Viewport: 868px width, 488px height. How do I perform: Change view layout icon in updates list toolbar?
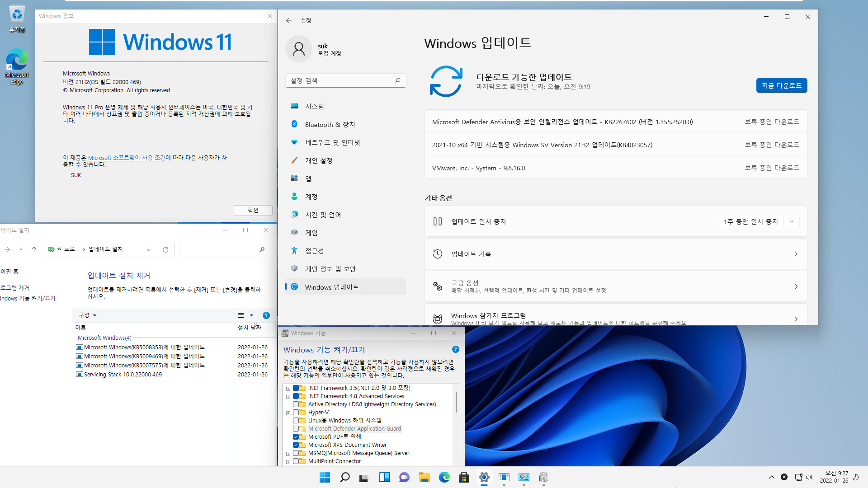(x=241, y=315)
